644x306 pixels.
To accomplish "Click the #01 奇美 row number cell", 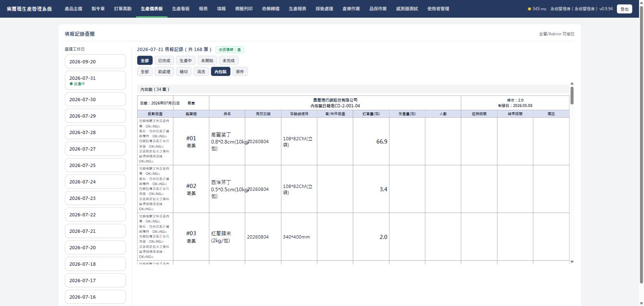I will pos(191,141).
